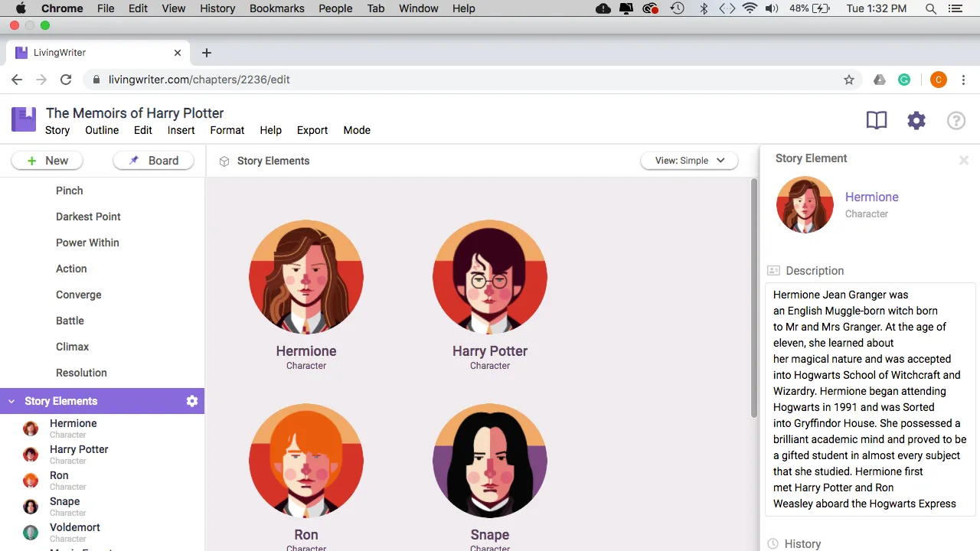Click the Hermione name link in panel

click(x=872, y=197)
